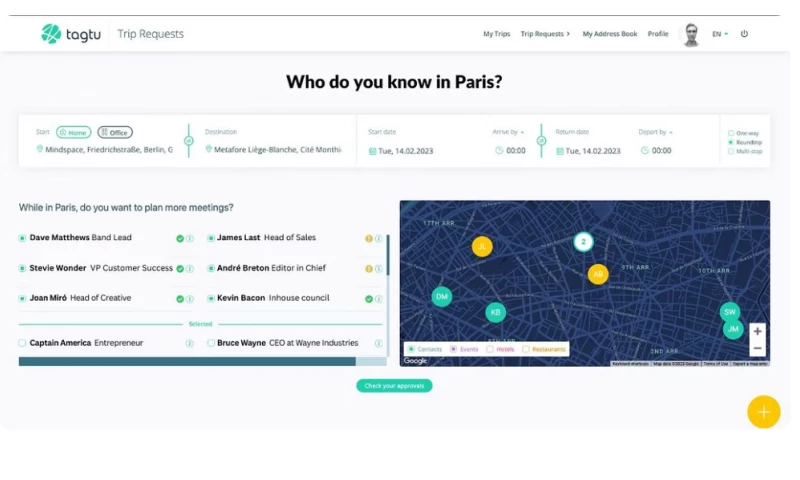Click the JL contact map marker
The height and width of the screenshot is (480, 800).
[482, 246]
